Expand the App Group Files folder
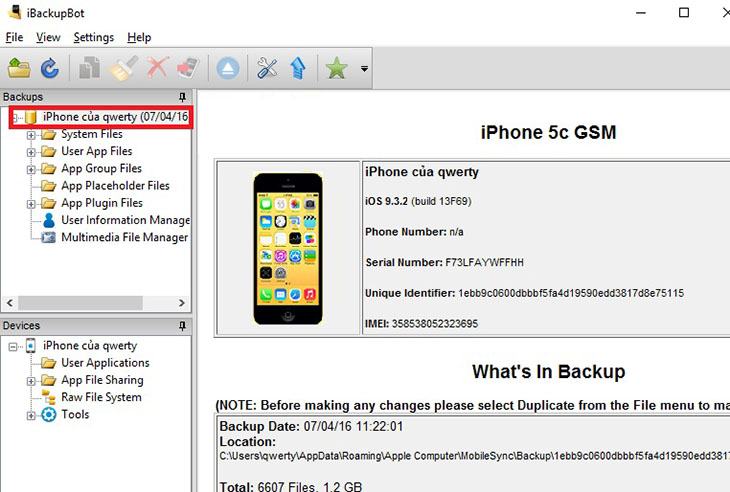 [x=31, y=169]
